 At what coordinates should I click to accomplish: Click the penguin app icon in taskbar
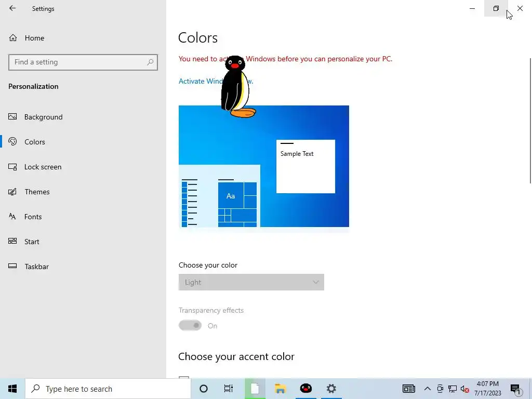pos(305,389)
